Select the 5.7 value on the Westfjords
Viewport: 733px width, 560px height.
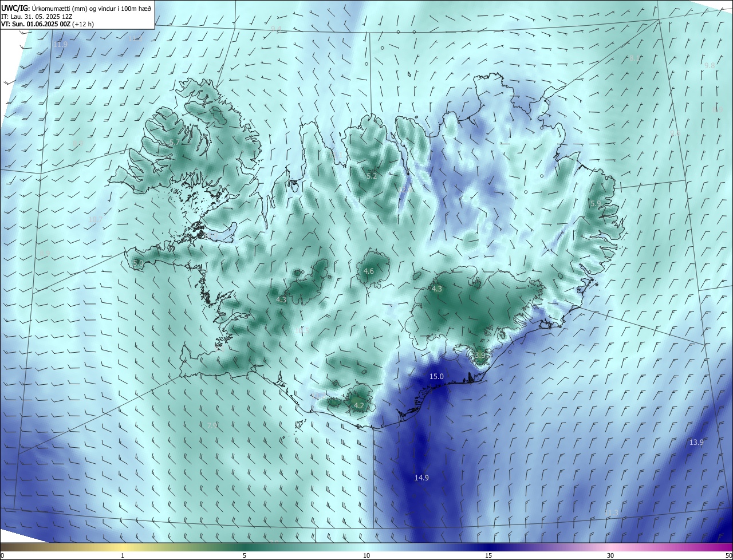(175, 142)
